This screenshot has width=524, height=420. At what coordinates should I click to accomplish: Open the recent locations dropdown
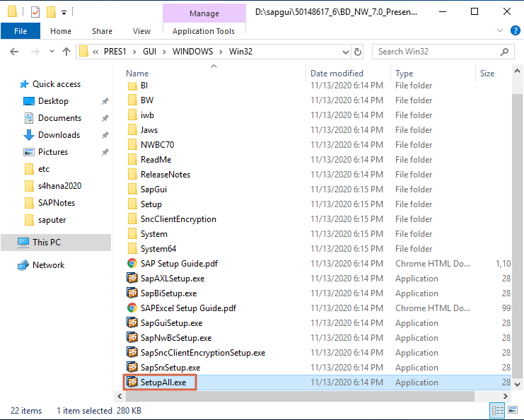[x=52, y=52]
